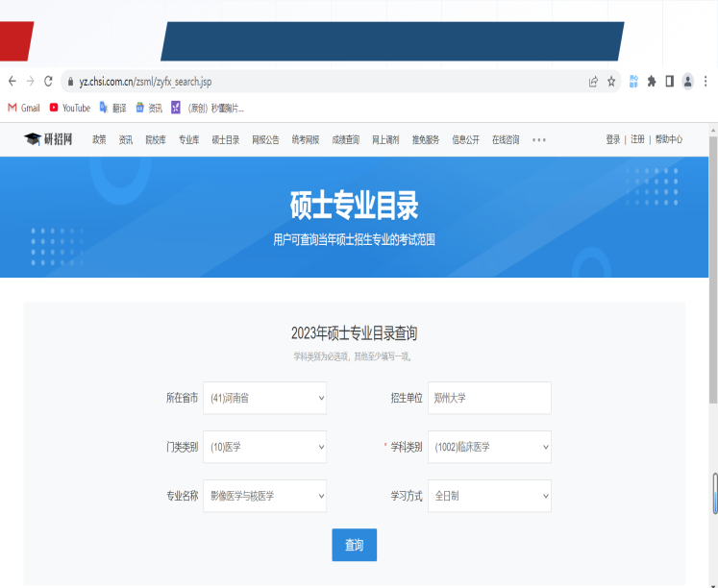The width and height of the screenshot is (718, 588).
Task: Open the user profile avatar icon
Action: click(x=688, y=82)
